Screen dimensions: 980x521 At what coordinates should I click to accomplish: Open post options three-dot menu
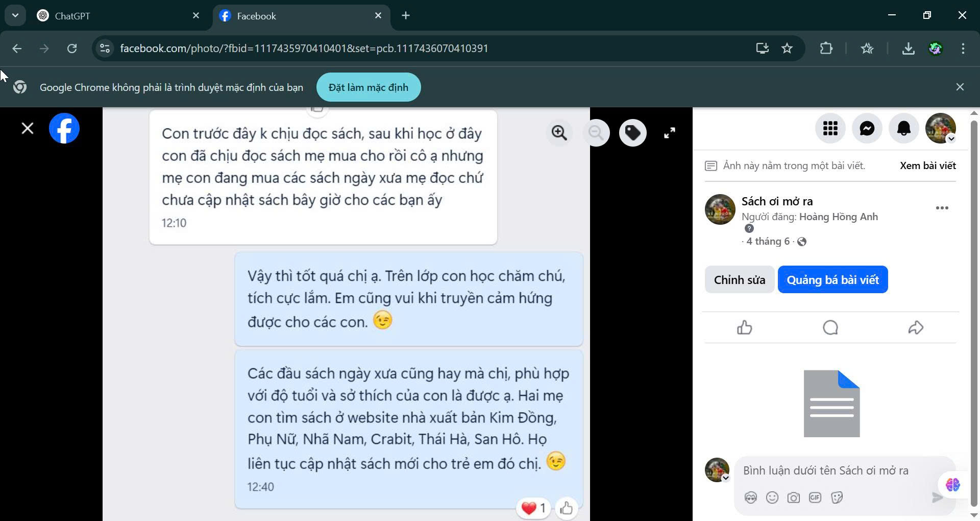[942, 208]
